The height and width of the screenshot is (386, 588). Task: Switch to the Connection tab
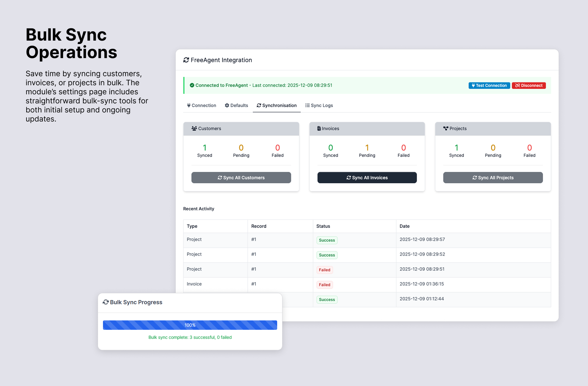coord(201,105)
